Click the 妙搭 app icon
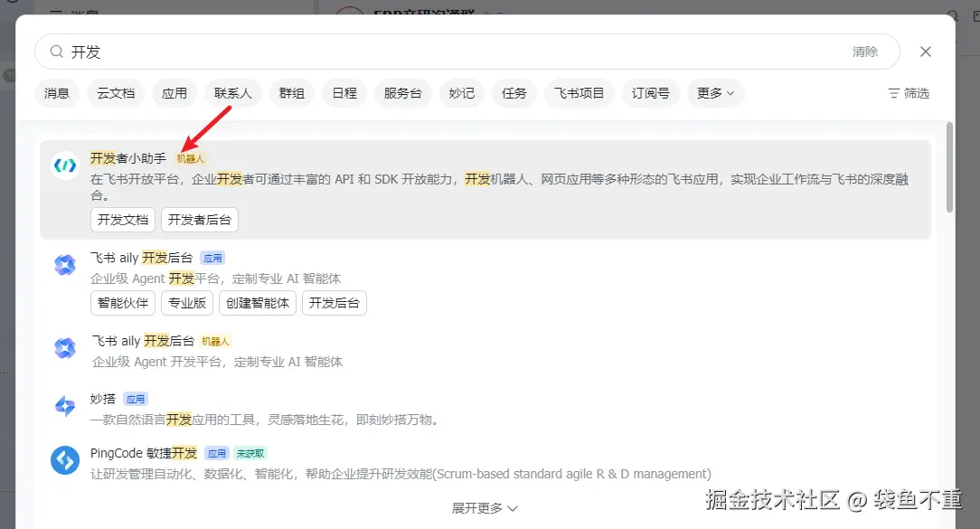This screenshot has width=980, height=529. [65, 406]
